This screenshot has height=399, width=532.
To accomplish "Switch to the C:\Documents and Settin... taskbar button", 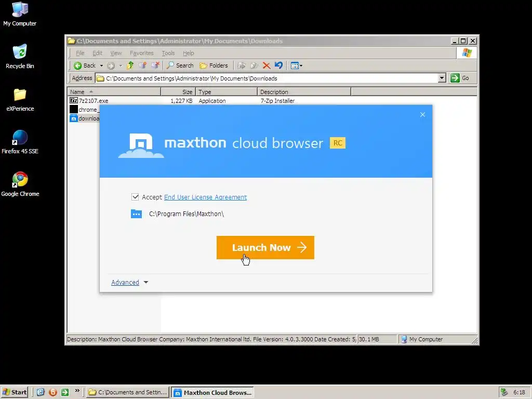I will tap(128, 392).
